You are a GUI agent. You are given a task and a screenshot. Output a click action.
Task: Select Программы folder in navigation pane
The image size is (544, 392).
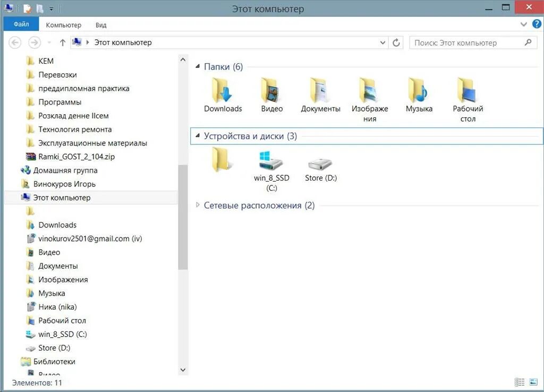pyautogui.click(x=59, y=102)
